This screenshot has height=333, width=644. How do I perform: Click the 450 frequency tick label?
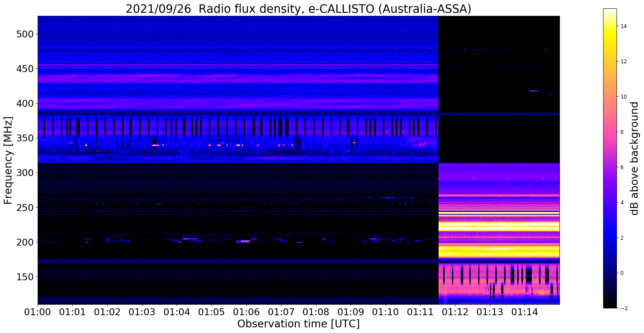pos(26,69)
